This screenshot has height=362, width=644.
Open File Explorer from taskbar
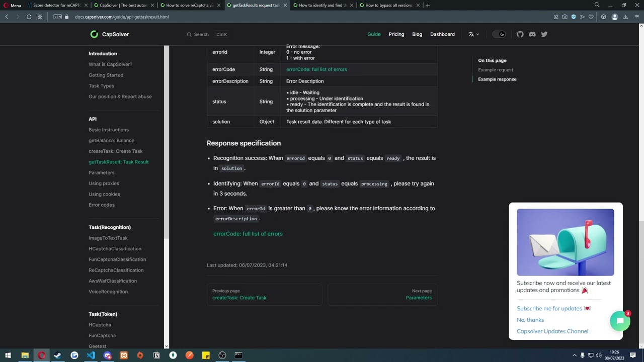[25, 355]
